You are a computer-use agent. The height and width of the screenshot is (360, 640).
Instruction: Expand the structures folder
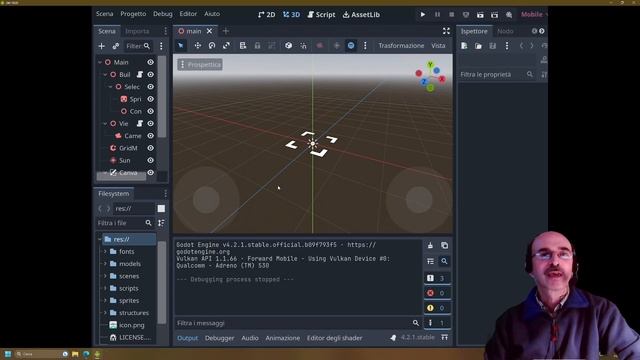click(105, 313)
